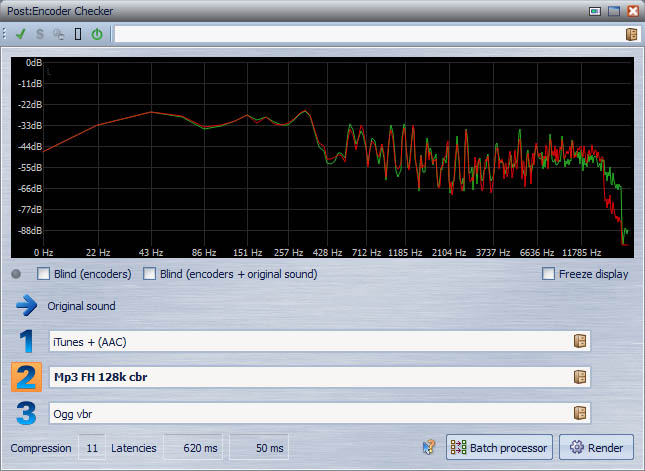Select encoder slot number 1
This screenshot has width=645, height=471.
(26, 341)
